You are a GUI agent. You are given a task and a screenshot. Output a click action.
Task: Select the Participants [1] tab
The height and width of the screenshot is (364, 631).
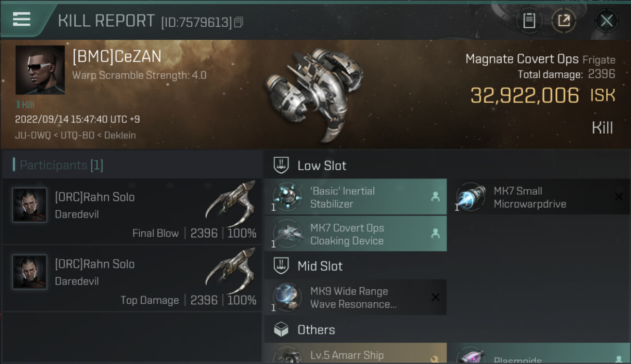point(61,165)
